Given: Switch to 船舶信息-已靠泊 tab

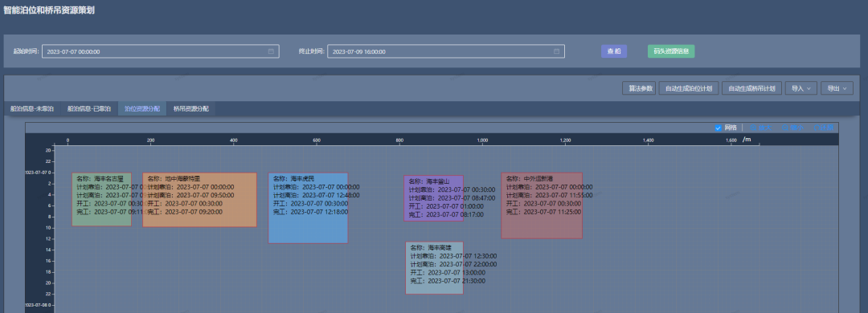Looking at the screenshot, I should [x=89, y=109].
